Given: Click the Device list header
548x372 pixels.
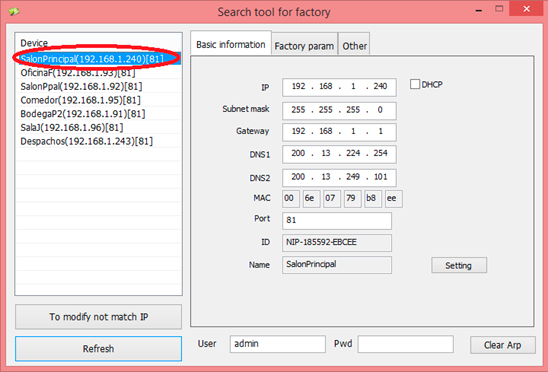Looking at the screenshot, I should 99,43.
